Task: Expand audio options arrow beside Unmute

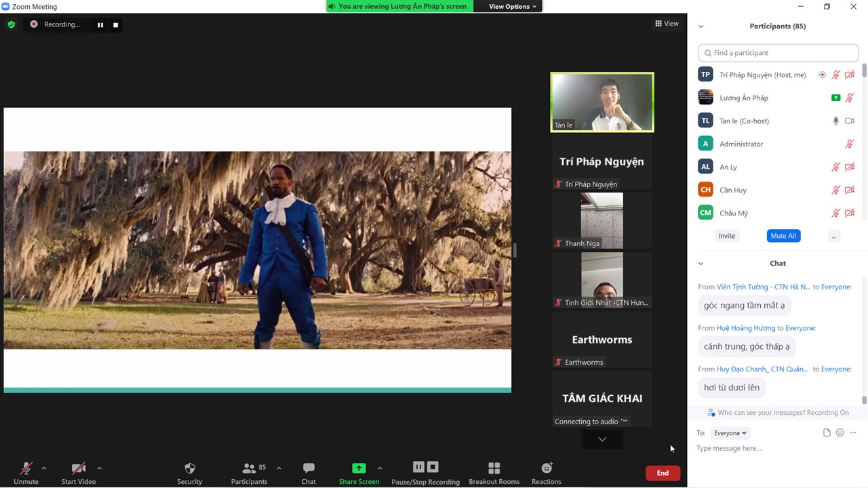Action: (44, 468)
